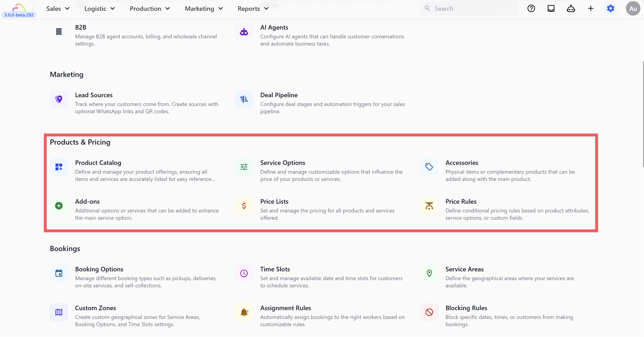Click the help question mark icon

tap(531, 9)
